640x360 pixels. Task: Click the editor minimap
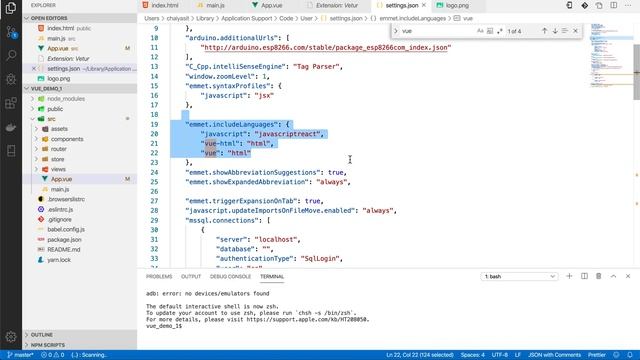point(611,55)
